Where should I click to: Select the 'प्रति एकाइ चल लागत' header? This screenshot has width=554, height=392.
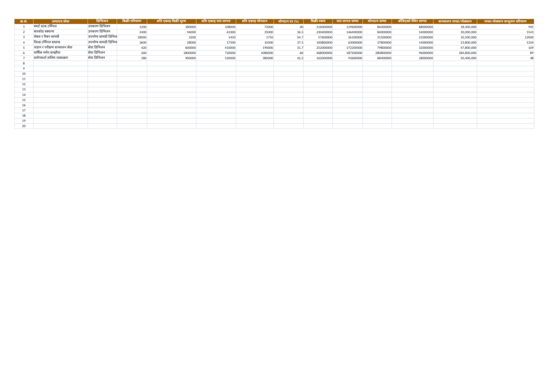pos(216,21)
